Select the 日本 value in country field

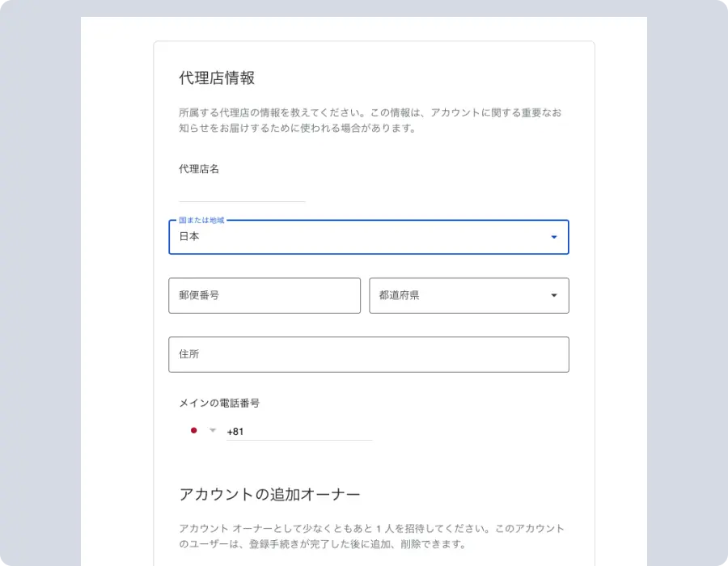[189, 237]
